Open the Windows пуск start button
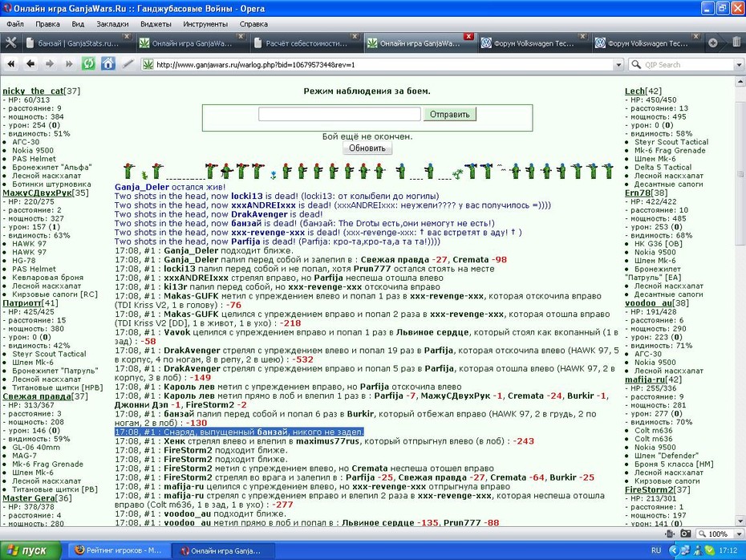This screenshot has height=560, width=746. coord(31,550)
